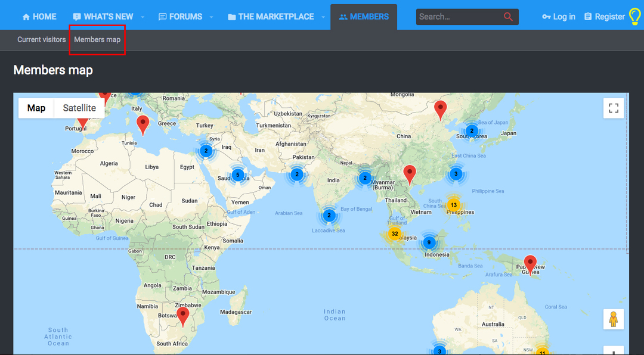Open the Forums dropdown arrow

tap(210, 17)
